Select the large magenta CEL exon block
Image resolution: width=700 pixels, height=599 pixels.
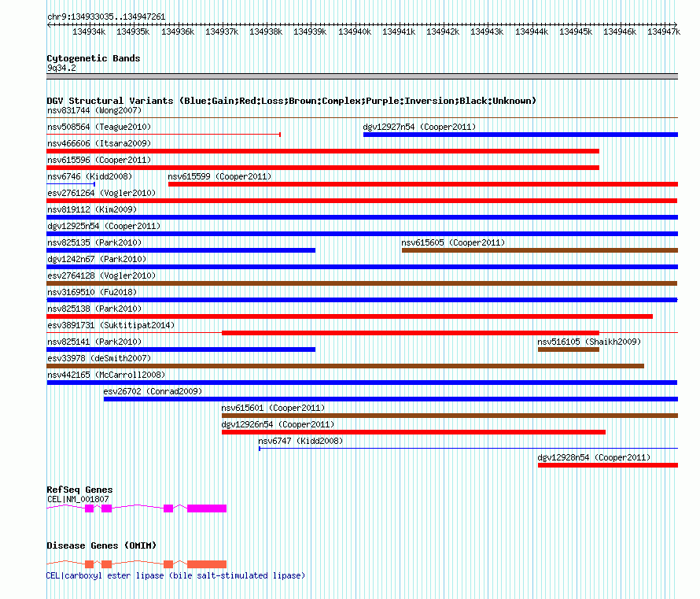coord(207,508)
